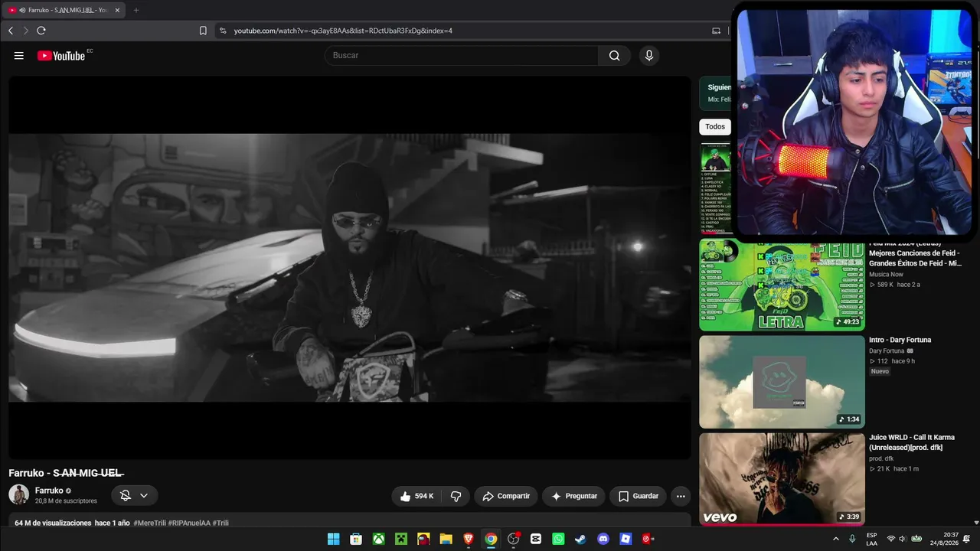
Task: Open 'Intro - Dary Fortuna' video title
Action: click(x=900, y=340)
